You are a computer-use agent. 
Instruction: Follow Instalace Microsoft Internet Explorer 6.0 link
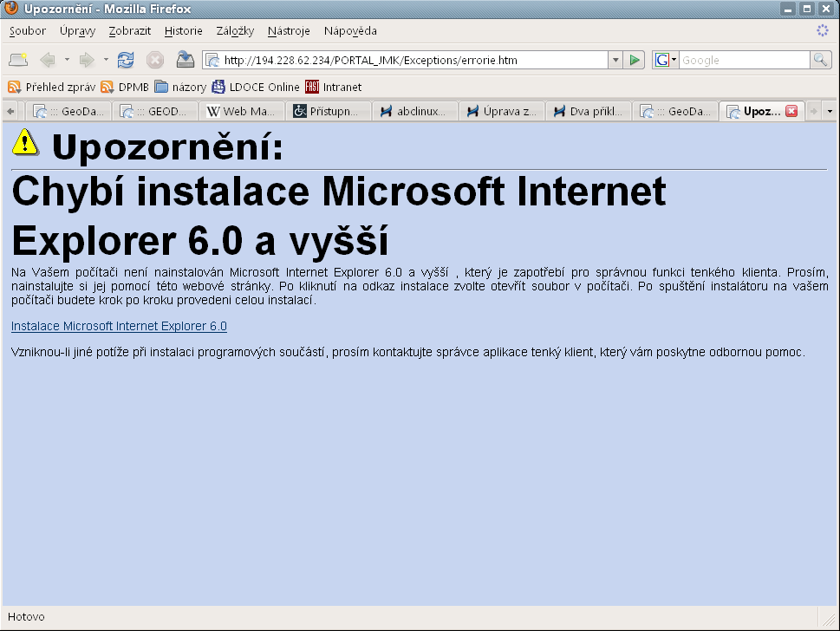(119, 326)
